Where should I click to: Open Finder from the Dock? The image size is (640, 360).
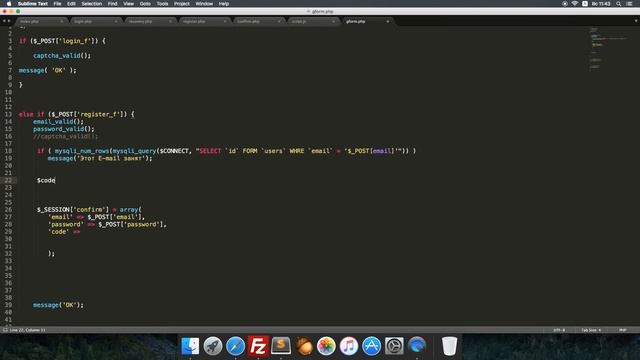coord(190,346)
